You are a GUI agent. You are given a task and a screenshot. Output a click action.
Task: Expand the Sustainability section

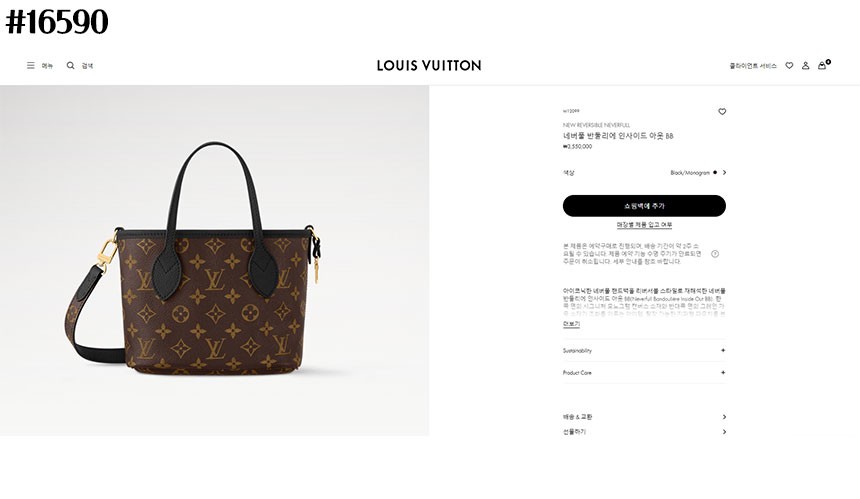pos(644,350)
